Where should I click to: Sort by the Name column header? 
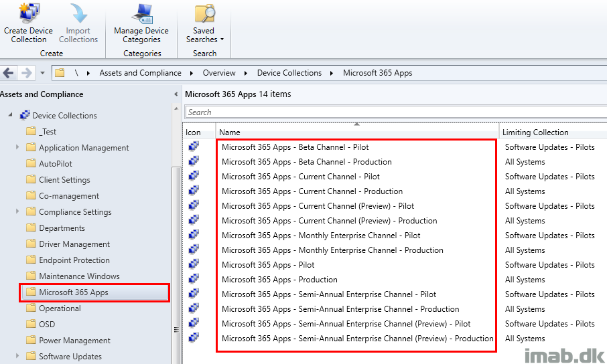[357, 132]
